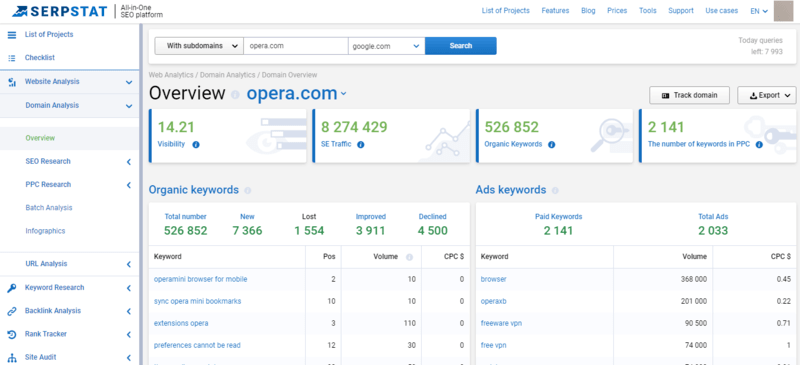
Task: Click the blue Search button
Action: (x=461, y=46)
